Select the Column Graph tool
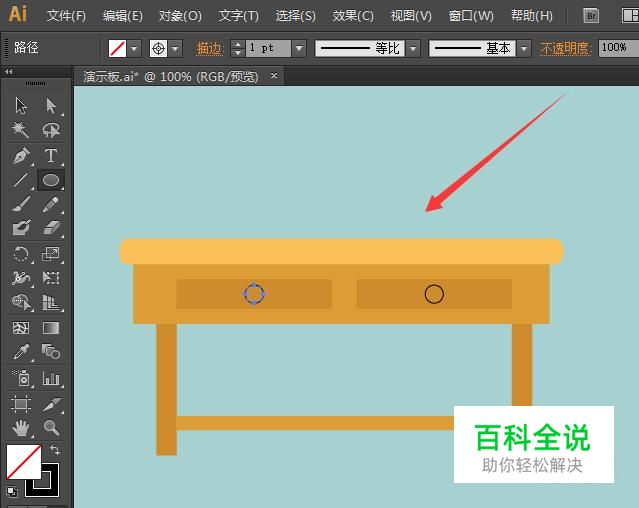The image size is (639, 508). (51, 378)
